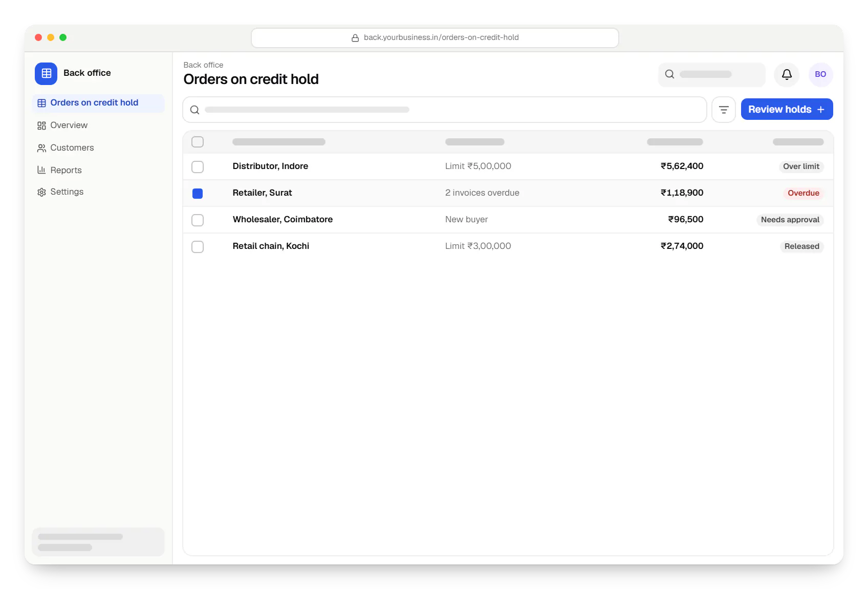
Task: Click the Overview sidebar icon
Action: pyautogui.click(x=41, y=125)
